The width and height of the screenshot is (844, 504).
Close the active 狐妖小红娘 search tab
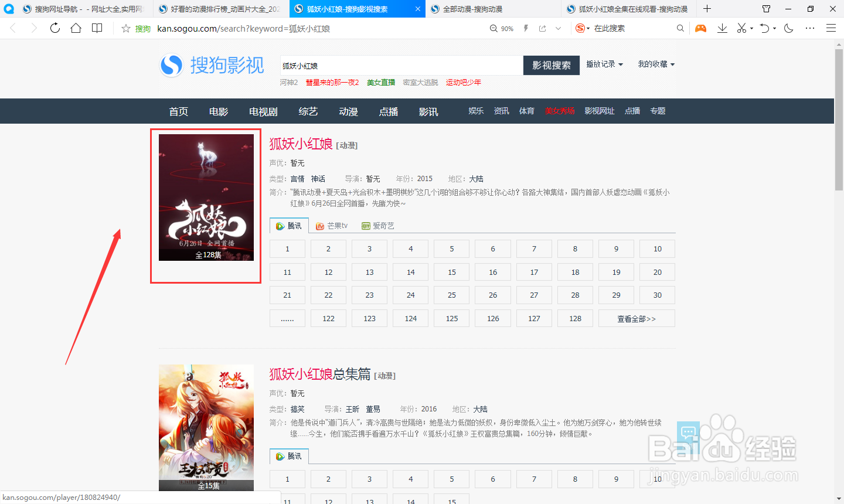(x=417, y=9)
